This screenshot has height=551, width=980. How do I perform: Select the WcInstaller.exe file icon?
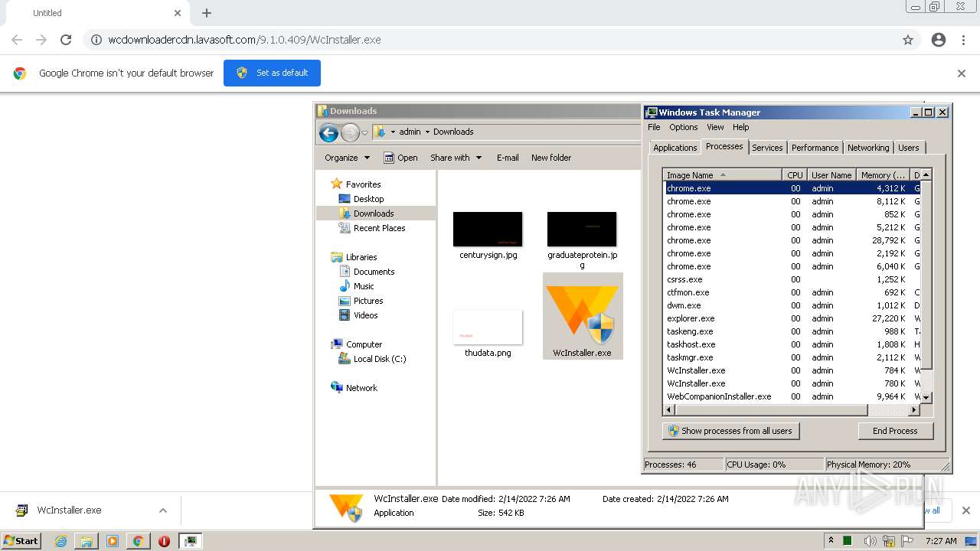pos(582,316)
